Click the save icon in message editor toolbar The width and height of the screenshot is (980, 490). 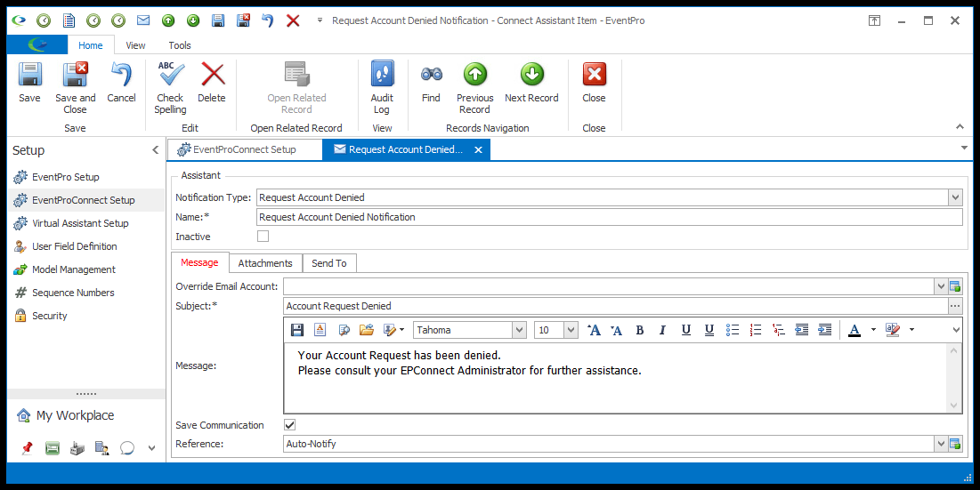(x=297, y=330)
